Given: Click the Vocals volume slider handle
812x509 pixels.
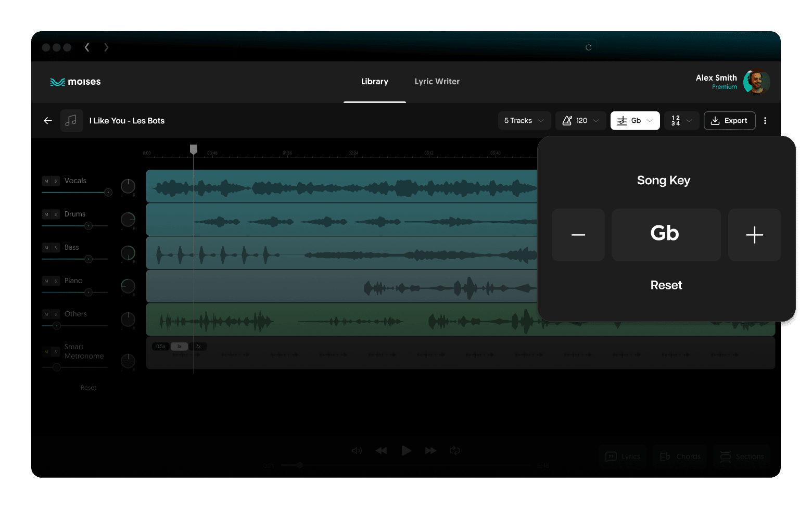Looking at the screenshot, I should 108,193.
